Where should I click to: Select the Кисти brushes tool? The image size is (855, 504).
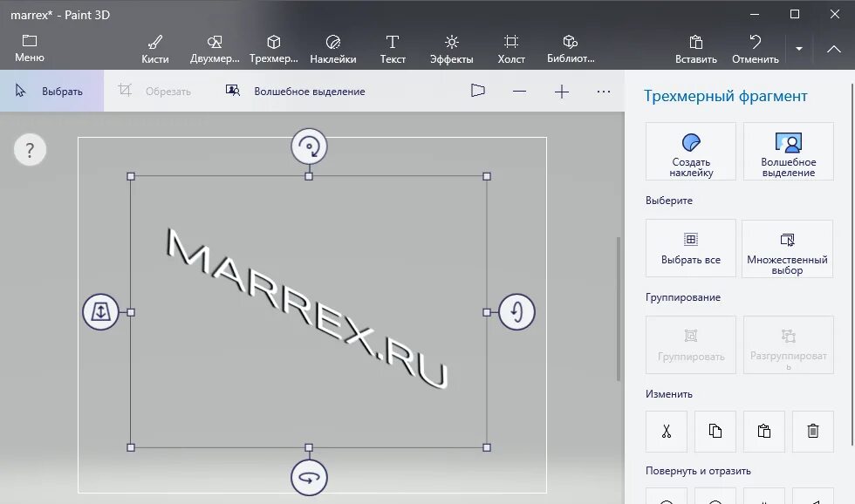(155, 50)
